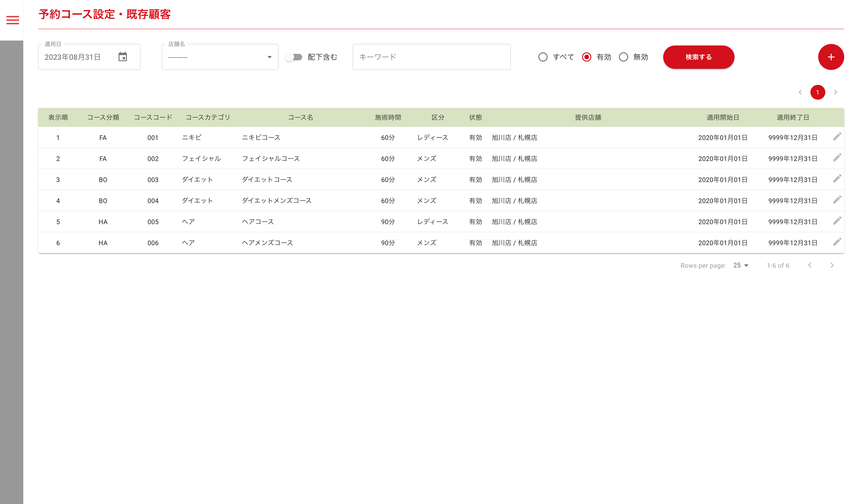The image size is (856, 504).
Task: Click the red plus add-course button
Action: (831, 57)
